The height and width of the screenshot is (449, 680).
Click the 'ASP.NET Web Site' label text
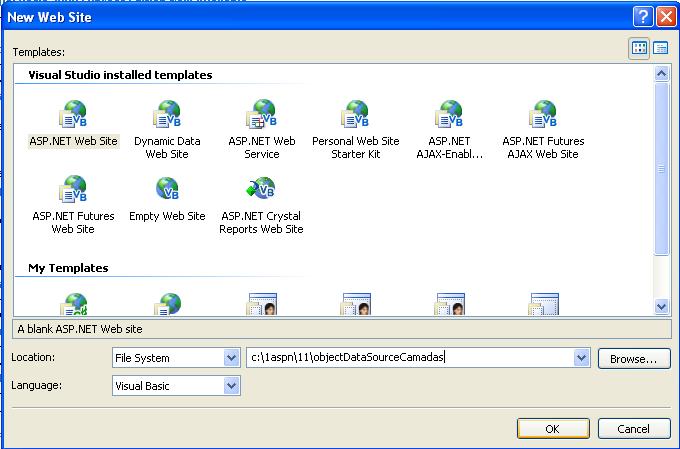(x=73, y=141)
